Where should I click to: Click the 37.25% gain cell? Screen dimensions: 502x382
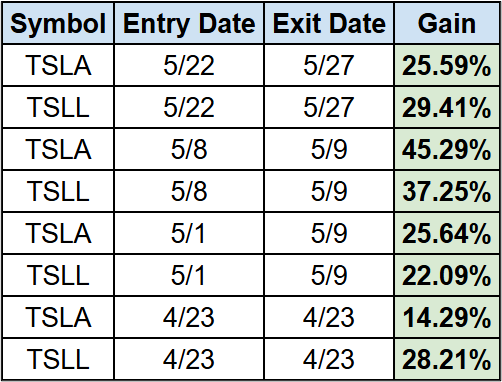click(447, 191)
